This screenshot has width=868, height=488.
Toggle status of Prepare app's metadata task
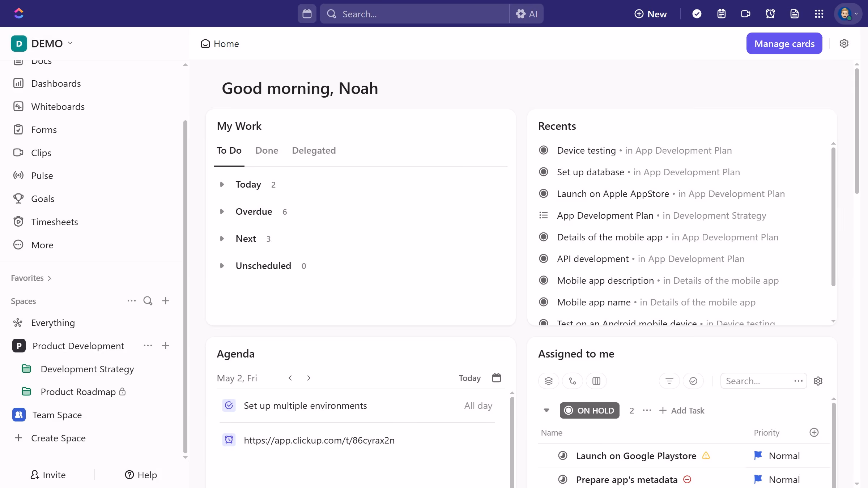coord(563,479)
